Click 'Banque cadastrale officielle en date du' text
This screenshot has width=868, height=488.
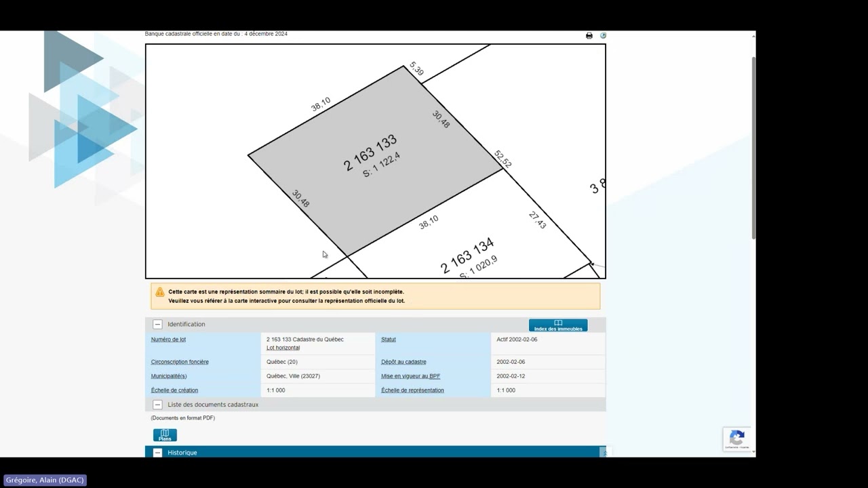tap(193, 34)
